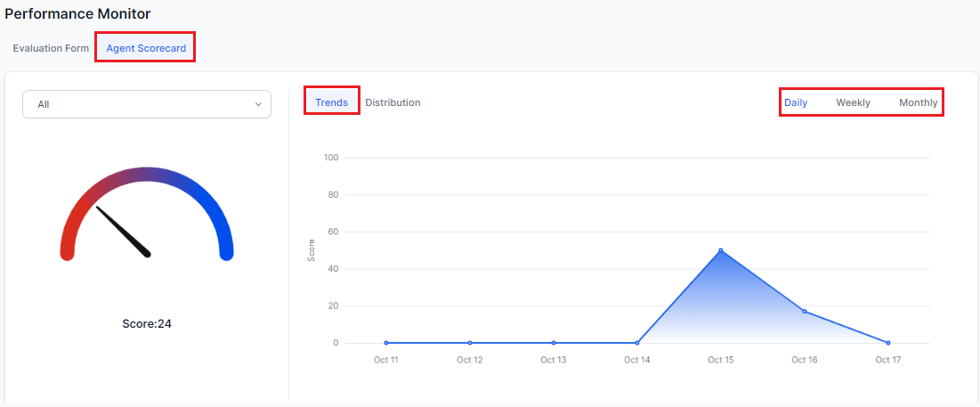Screen dimensions: 980x407
Task: Click the peak data point at Oct 15
Action: [721, 250]
